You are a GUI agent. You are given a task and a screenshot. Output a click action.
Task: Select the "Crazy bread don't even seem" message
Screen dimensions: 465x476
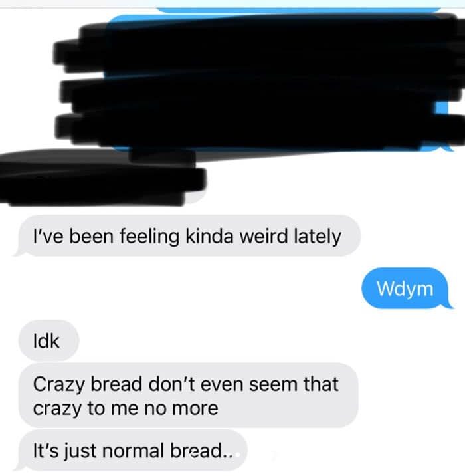click(x=189, y=396)
